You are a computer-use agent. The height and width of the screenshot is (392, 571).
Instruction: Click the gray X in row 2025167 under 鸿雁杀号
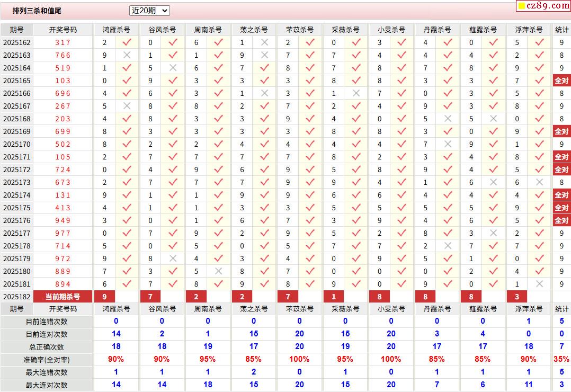(127, 106)
